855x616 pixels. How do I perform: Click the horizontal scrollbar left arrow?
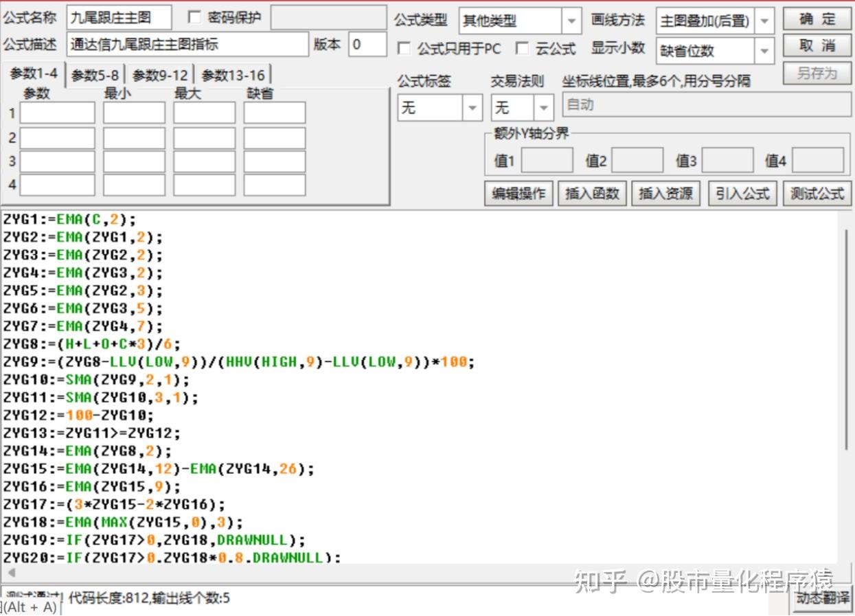(x=11, y=572)
